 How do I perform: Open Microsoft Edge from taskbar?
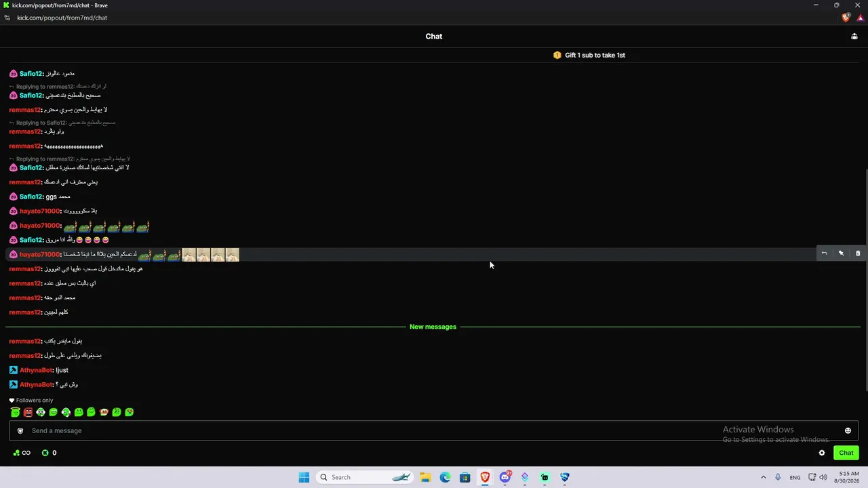445,477
